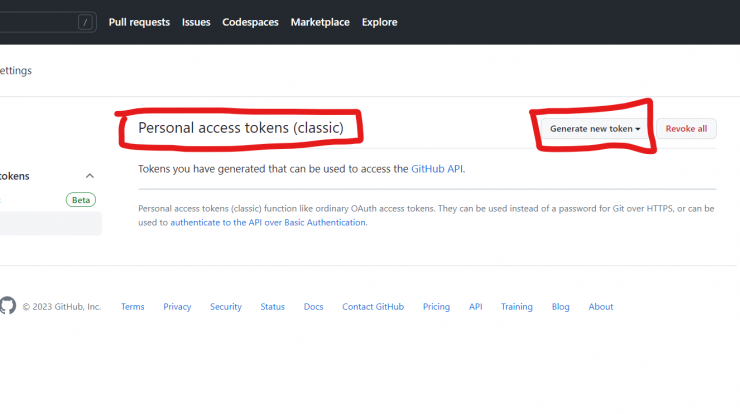Open the Docs footer link
Screen dimensions: 740x414
(313, 307)
